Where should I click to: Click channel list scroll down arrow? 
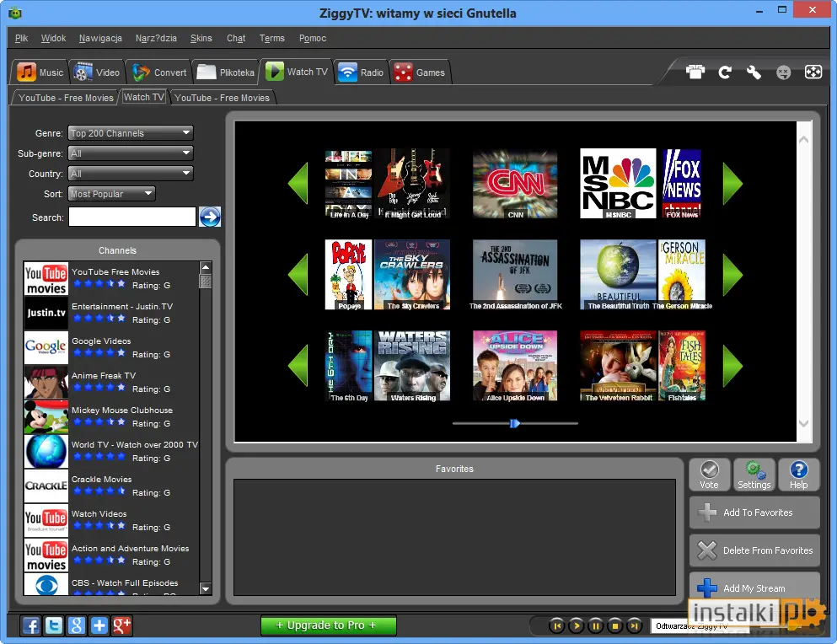[206, 588]
